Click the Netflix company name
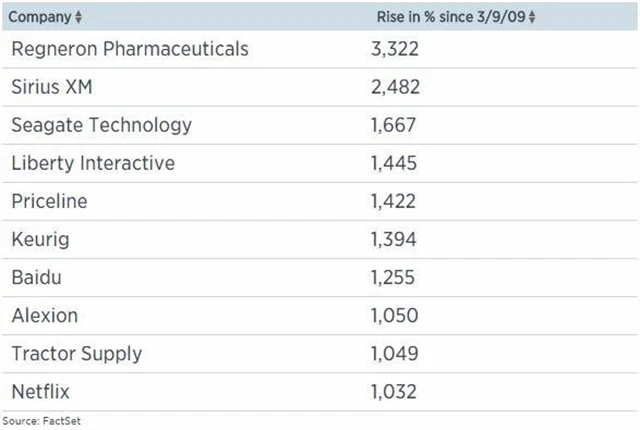The image size is (640, 430). [42, 391]
